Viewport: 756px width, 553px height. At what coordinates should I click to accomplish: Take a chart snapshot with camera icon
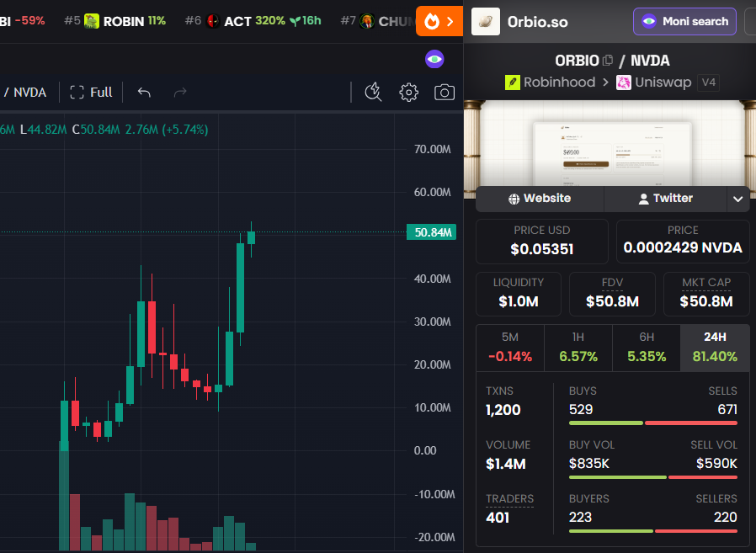(444, 92)
